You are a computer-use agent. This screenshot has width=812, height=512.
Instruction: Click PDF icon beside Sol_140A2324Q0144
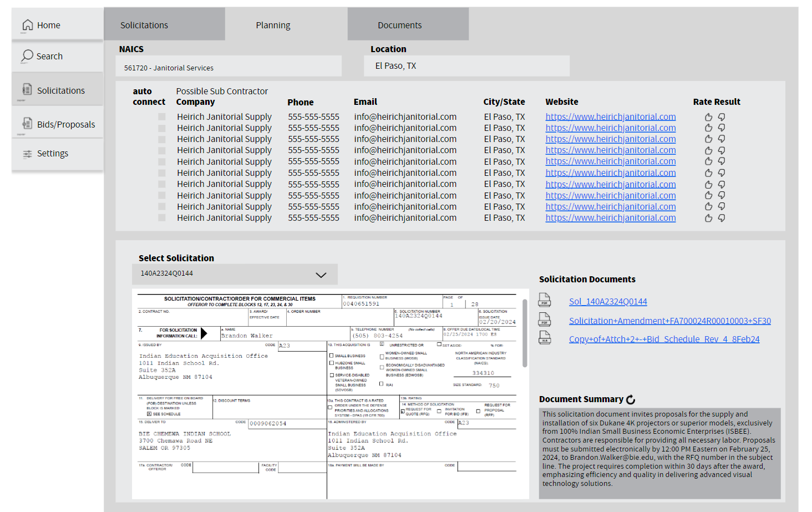[x=545, y=300]
